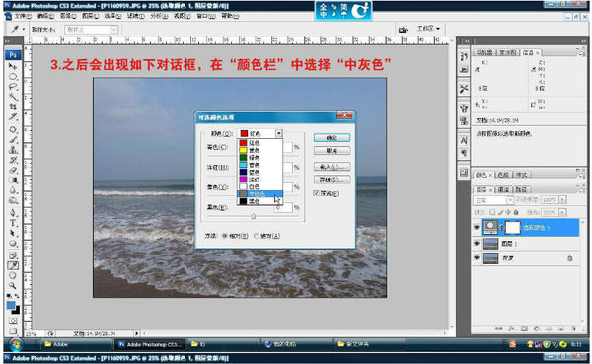This screenshot has height=364, width=592.
Task: Select the Crop tool
Action: coord(13,107)
